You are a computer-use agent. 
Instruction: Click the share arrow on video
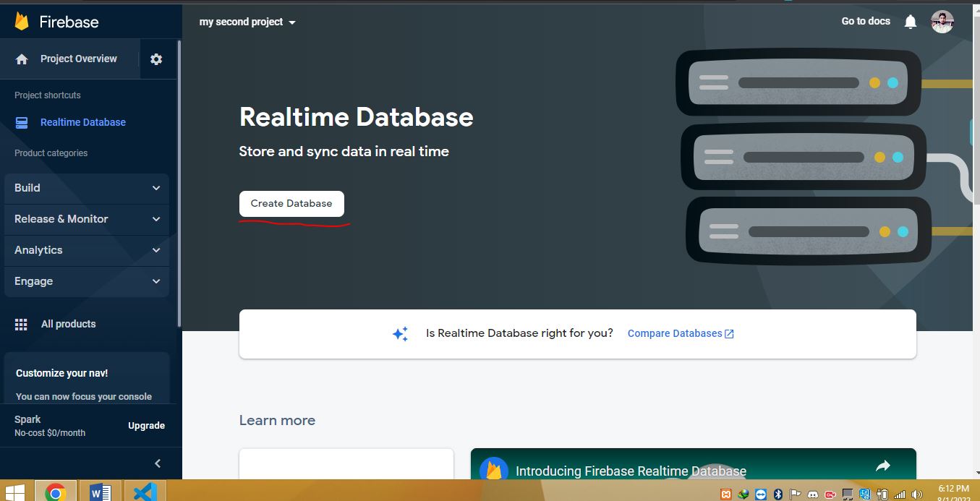(x=882, y=467)
